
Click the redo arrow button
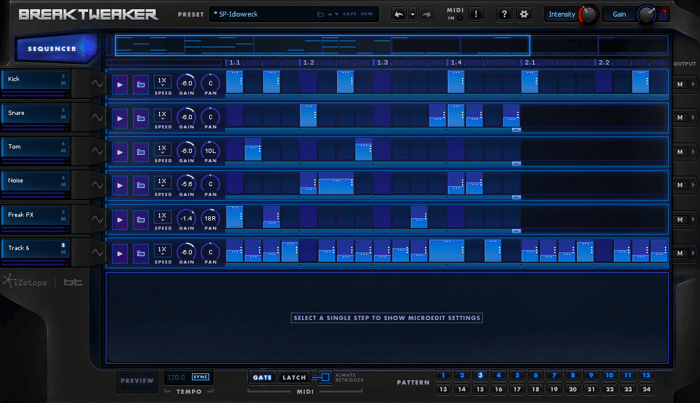pos(427,14)
